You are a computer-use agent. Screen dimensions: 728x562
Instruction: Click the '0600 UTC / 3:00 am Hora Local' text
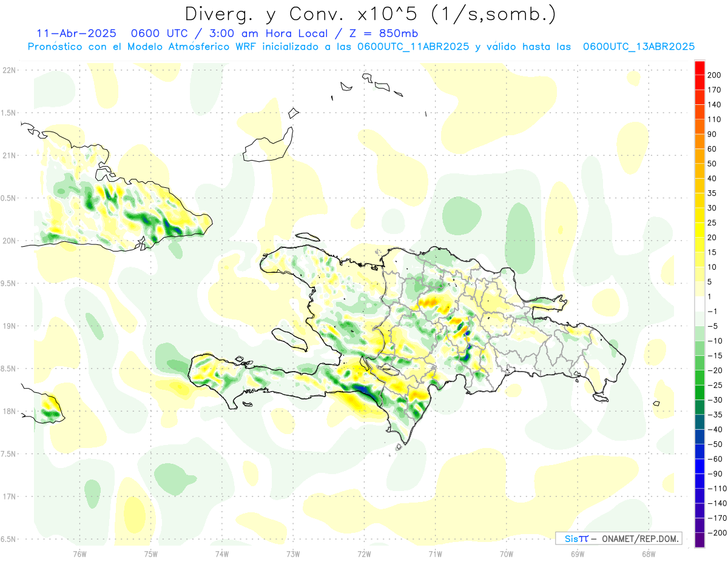tap(229, 33)
